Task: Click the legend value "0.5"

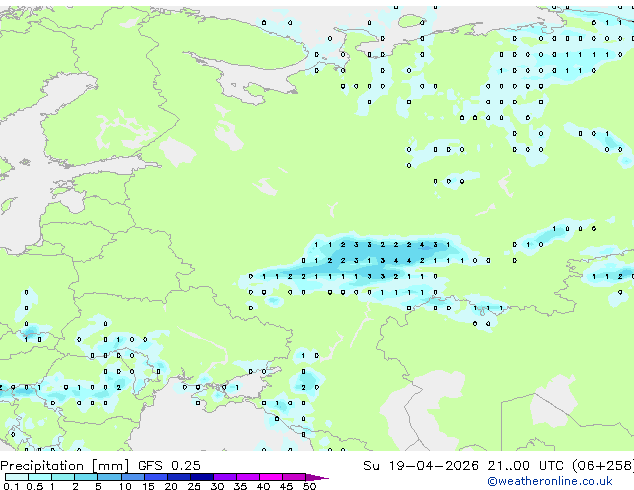Action: [35, 486]
